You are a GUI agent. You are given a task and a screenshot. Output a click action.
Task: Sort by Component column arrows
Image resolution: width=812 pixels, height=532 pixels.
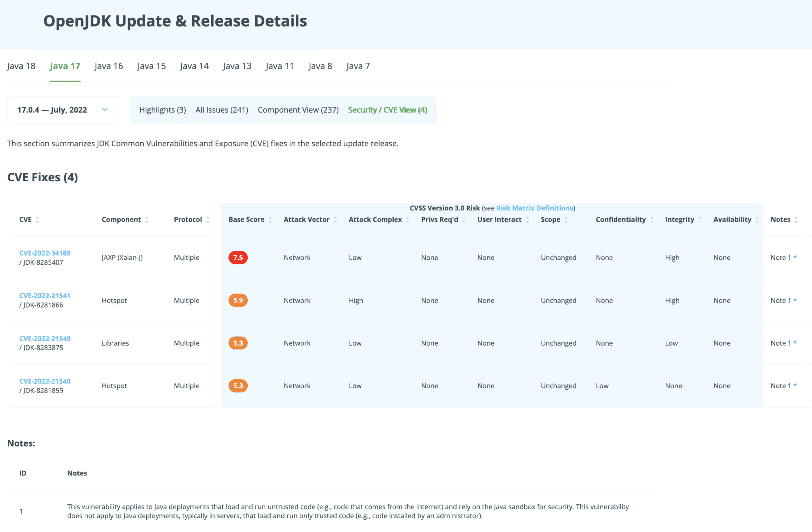coord(147,220)
